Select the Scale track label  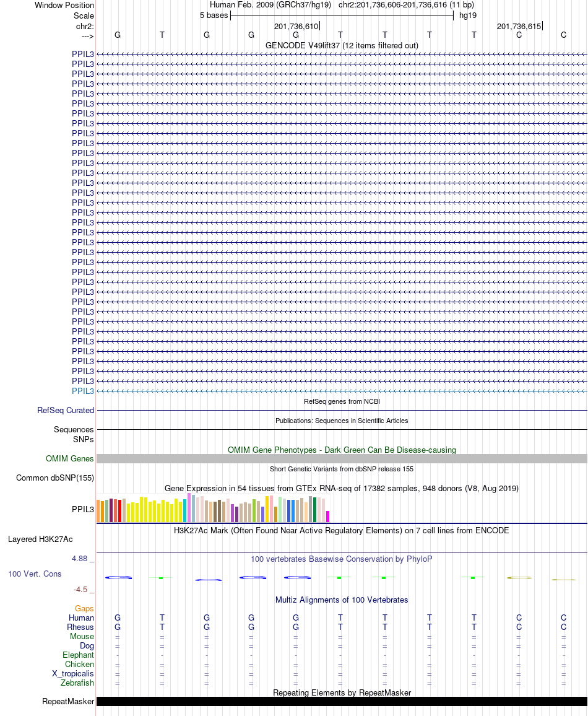click(84, 15)
